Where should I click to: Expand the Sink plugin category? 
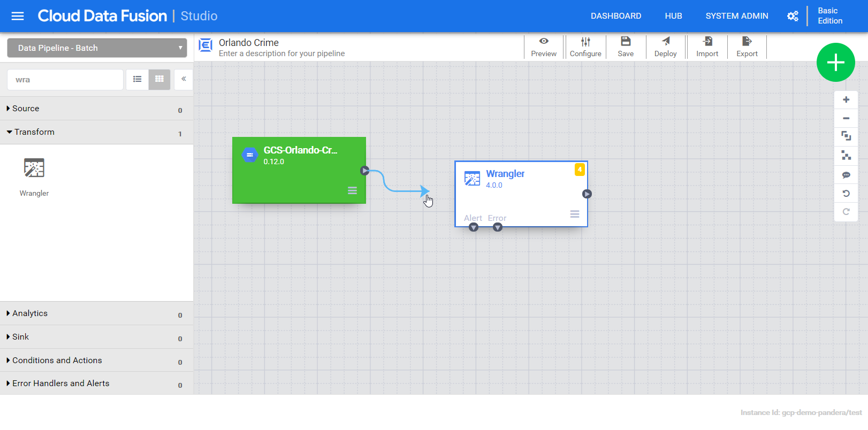coord(20,337)
